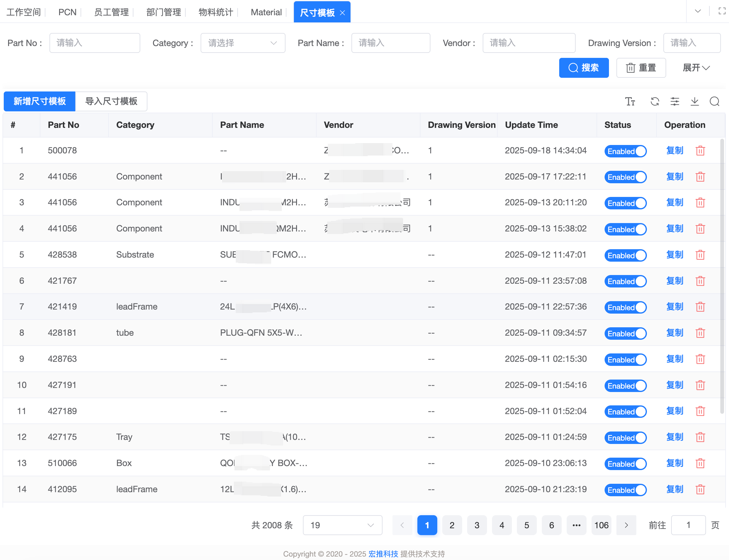This screenshot has height=560, width=729.
Task: Expand more filters with 展开
Action: (696, 68)
